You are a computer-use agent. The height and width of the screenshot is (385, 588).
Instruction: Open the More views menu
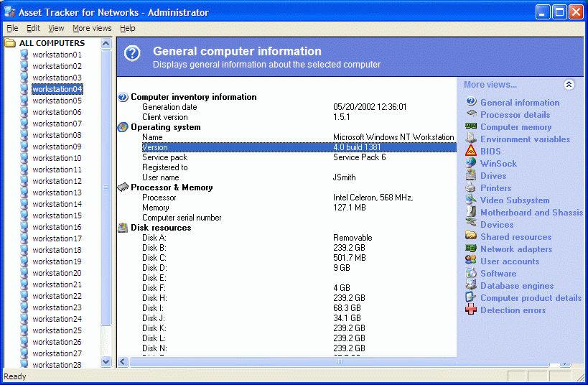pos(92,28)
